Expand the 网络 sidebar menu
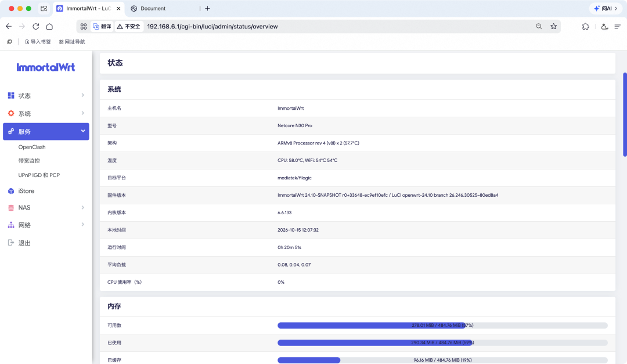627x364 pixels. (46, 225)
